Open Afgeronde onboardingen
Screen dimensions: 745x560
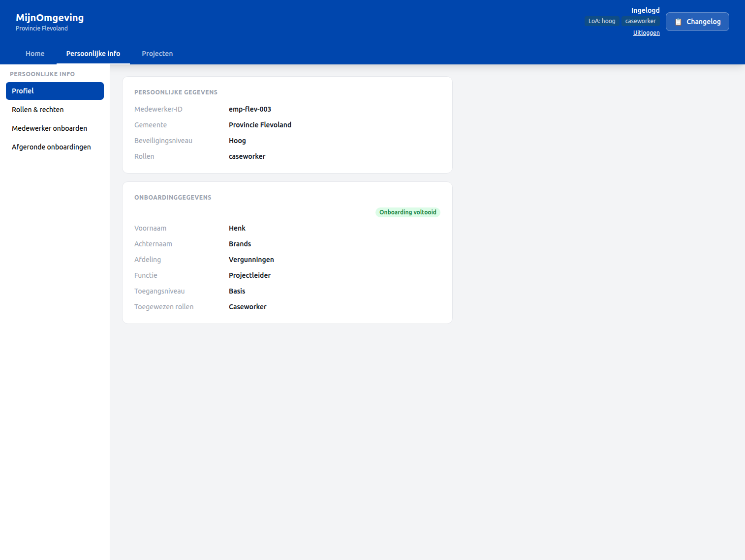(51, 147)
